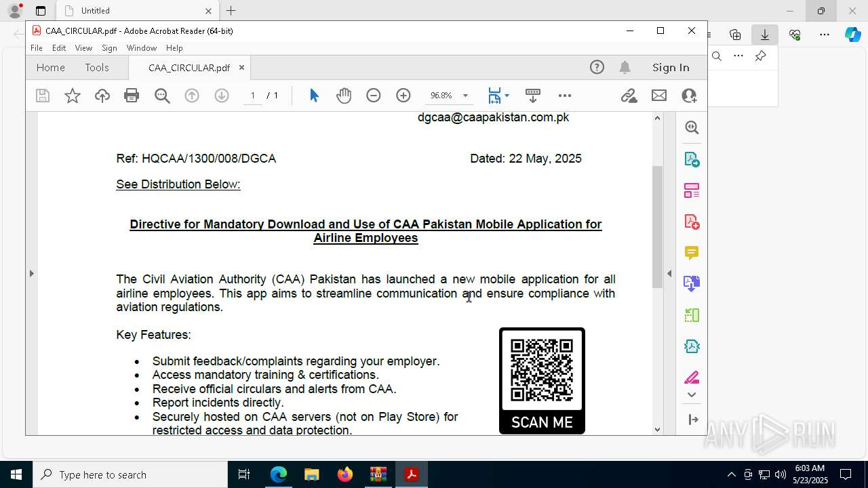This screenshot has width=868, height=488.
Task: Collapse the right tools pane arrow
Action: 669,273
